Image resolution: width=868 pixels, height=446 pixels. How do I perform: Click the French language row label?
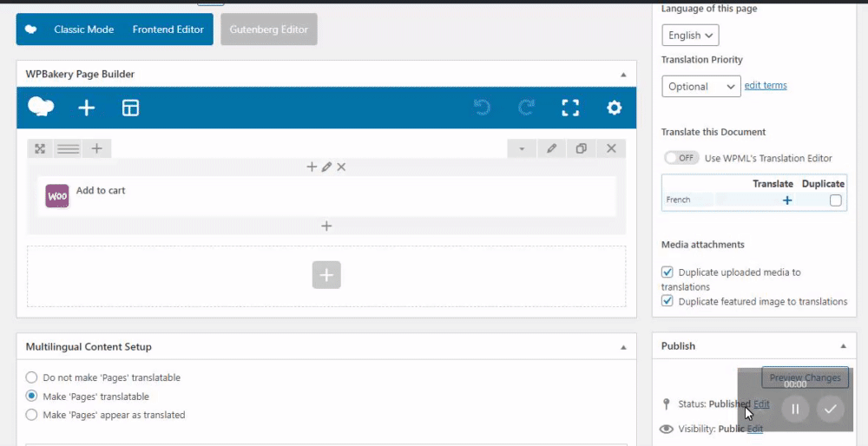point(678,200)
